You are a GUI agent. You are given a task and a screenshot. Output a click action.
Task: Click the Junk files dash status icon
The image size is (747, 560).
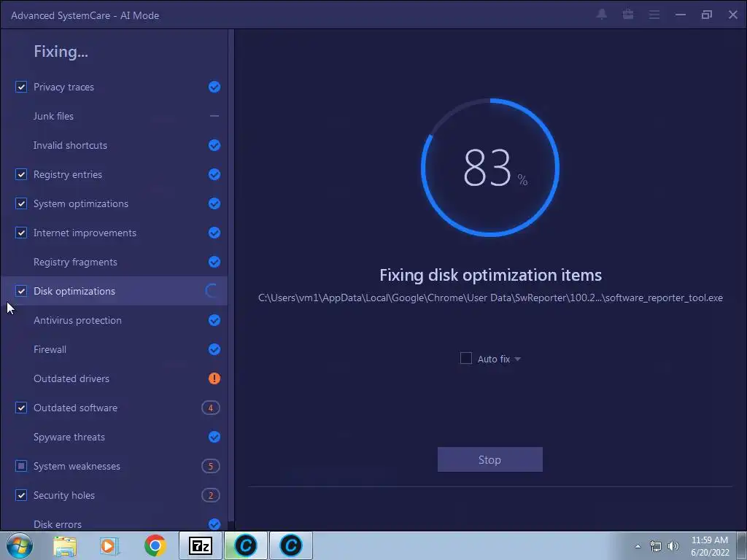pyautogui.click(x=214, y=116)
